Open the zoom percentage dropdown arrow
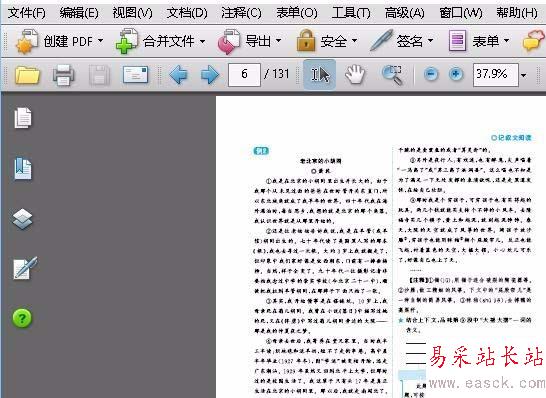The image size is (546, 398). coord(523,75)
